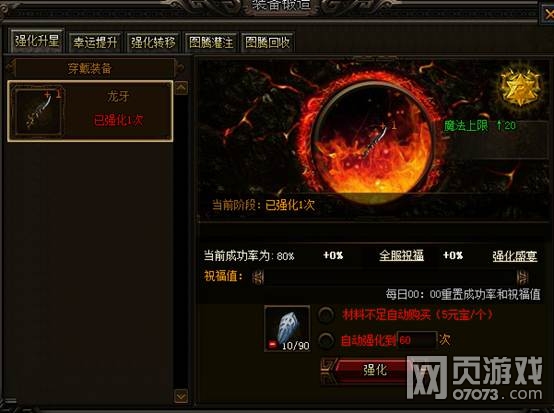Viewport: 554px width, 413px height.
Task: Open the 图腾回收 tab
Action: point(267,42)
